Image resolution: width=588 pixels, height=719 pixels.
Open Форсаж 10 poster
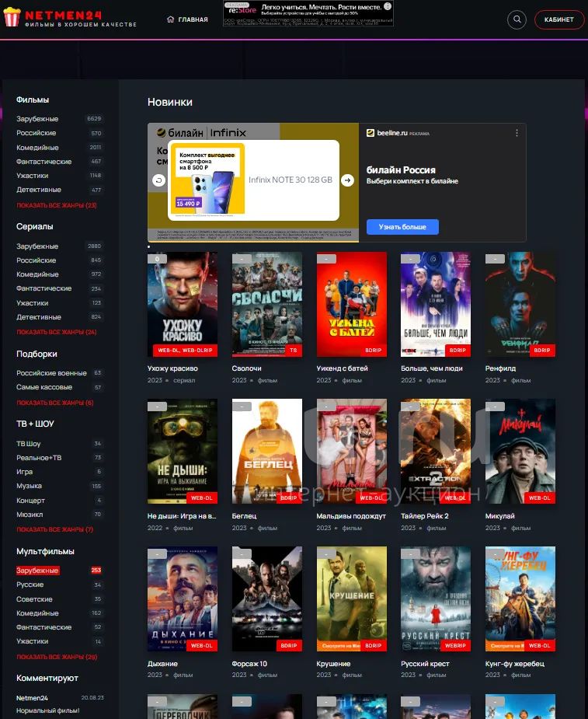click(267, 599)
